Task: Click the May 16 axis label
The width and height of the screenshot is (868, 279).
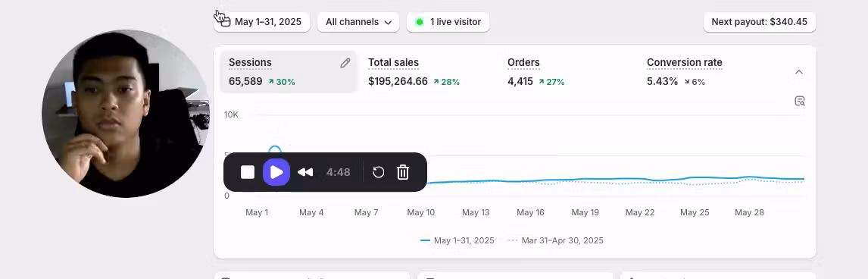Action: pos(530,212)
